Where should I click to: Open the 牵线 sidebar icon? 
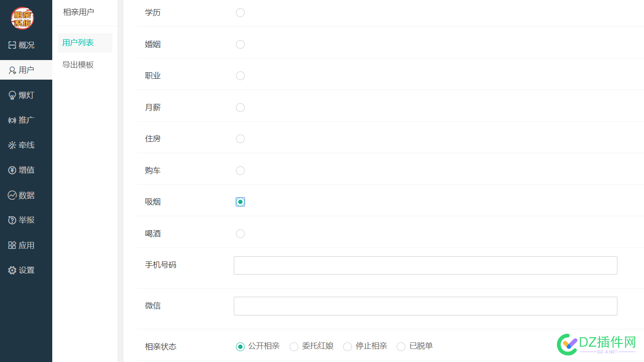[12, 145]
